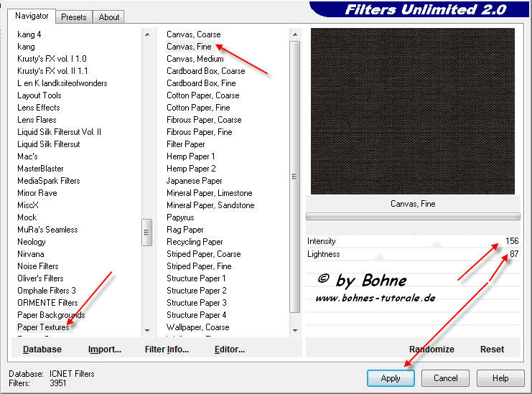Image resolution: width=532 pixels, height=394 pixels.
Task: Adjust the Lightness slider row
Action: [412, 254]
